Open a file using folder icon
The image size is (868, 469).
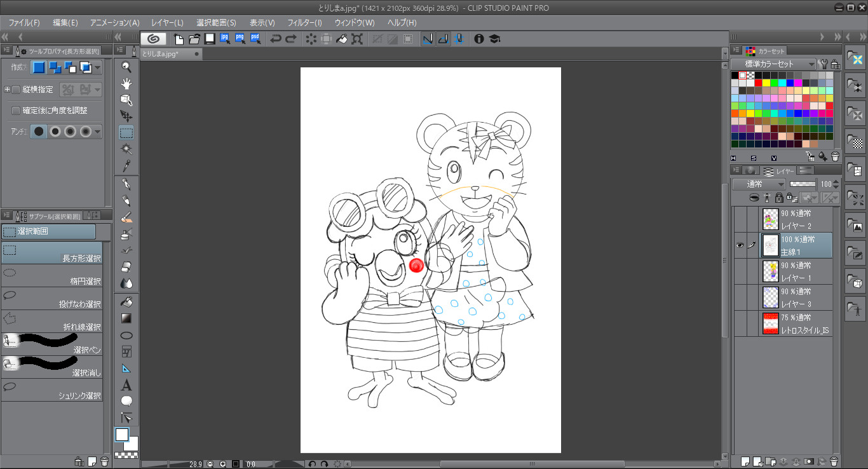[x=194, y=39]
